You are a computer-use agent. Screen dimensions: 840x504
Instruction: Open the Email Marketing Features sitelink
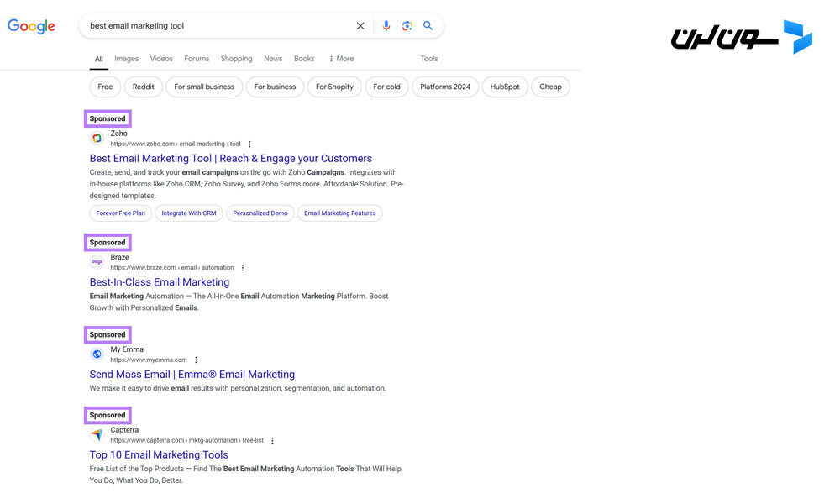coord(339,213)
